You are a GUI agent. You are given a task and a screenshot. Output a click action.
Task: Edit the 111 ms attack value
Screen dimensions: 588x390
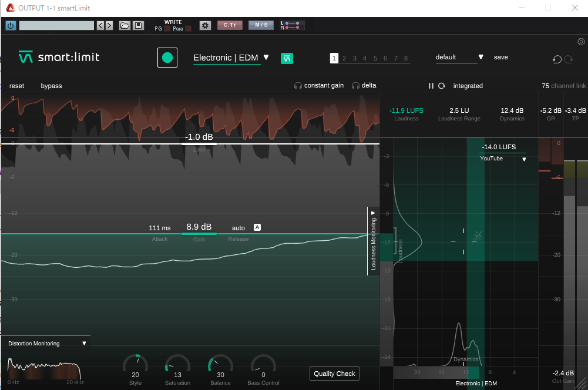click(x=159, y=228)
